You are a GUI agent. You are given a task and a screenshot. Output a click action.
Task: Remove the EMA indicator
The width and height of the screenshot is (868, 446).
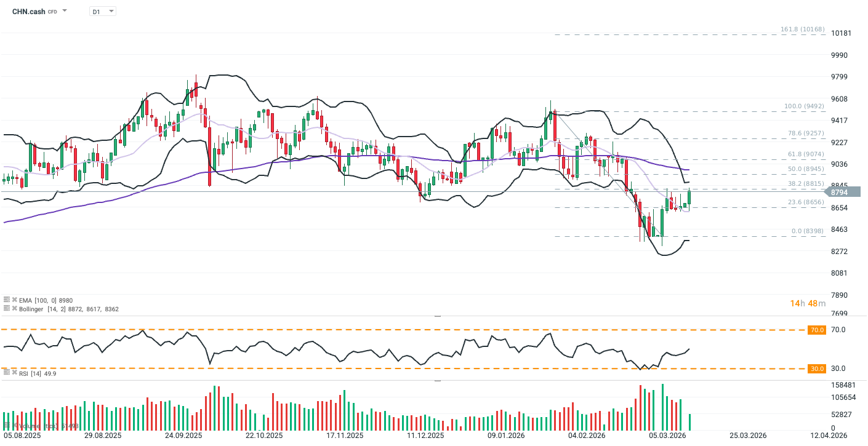point(14,300)
